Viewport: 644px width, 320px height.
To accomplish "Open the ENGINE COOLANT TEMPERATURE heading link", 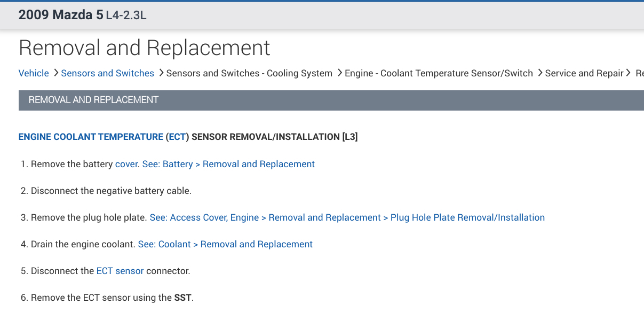I will click(x=91, y=137).
